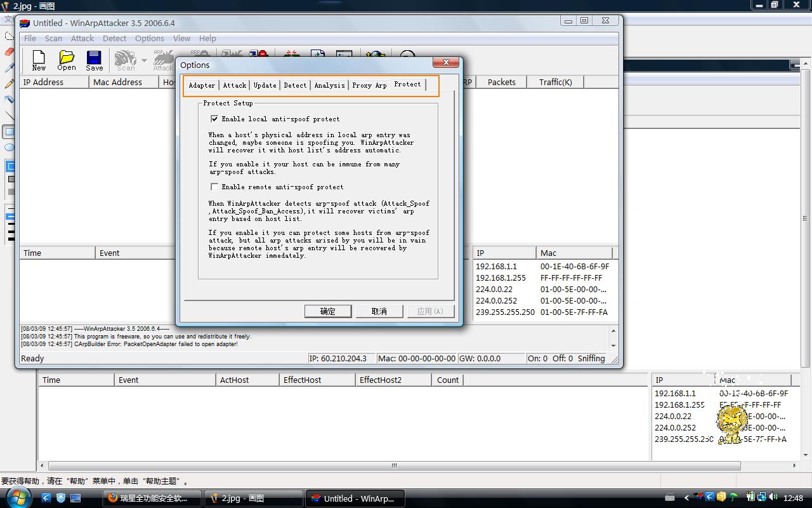
Task: Click the EffectHost2 column header in Paint image
Action: (x=393, y=380)
